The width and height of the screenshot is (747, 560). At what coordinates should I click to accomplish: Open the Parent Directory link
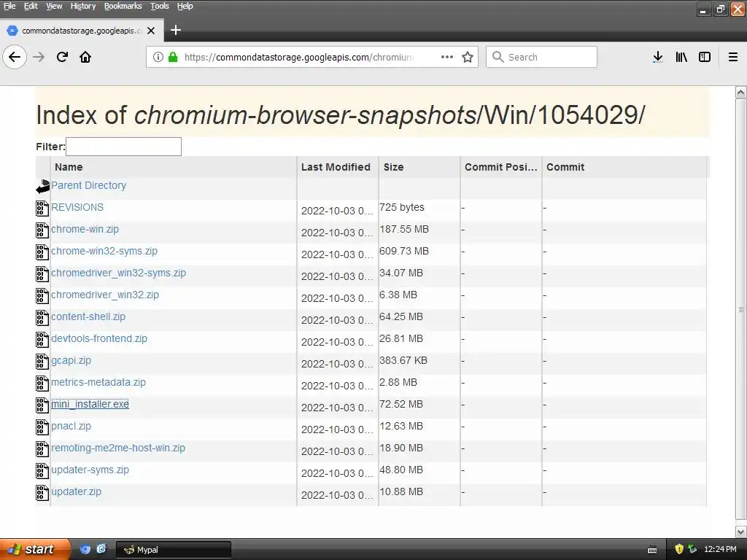pos(88,185)
